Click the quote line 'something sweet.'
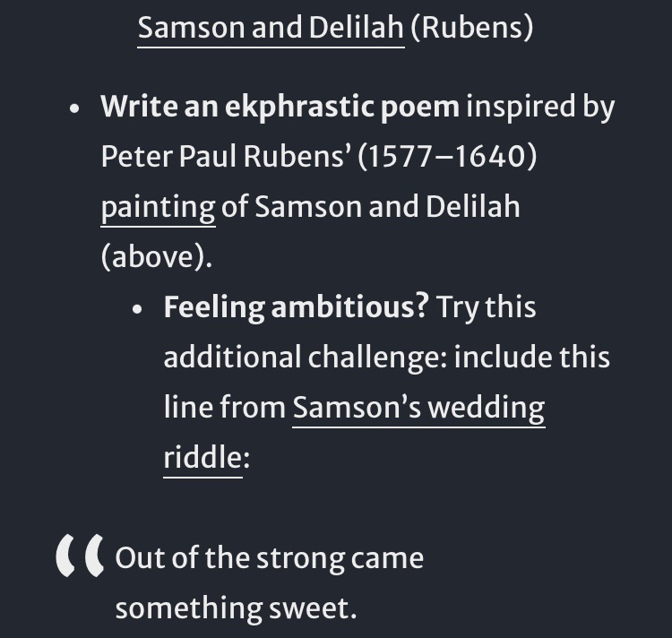The width and height of the screenshot is (672, 638). [x=236, y=608]
